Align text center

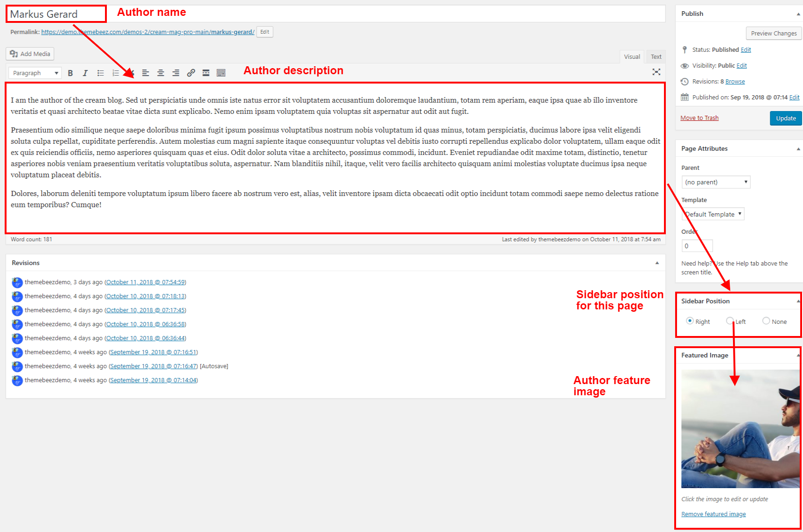[161, 73]
